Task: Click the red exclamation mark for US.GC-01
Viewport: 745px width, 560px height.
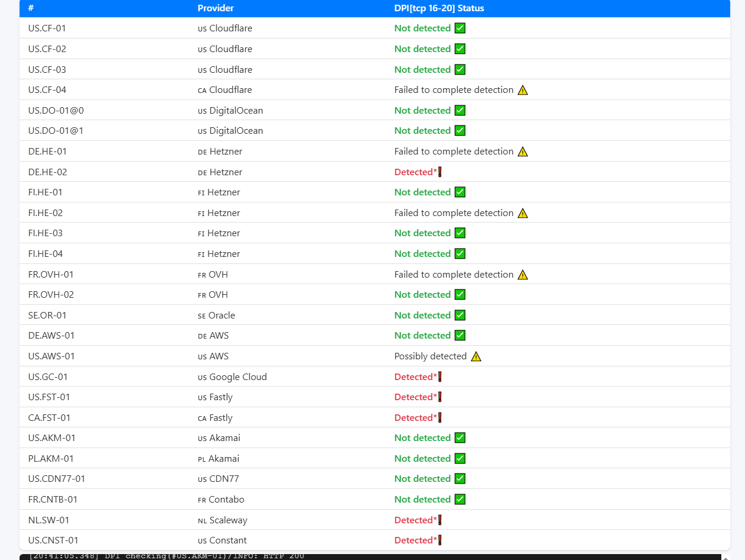Action: point(440,376)
